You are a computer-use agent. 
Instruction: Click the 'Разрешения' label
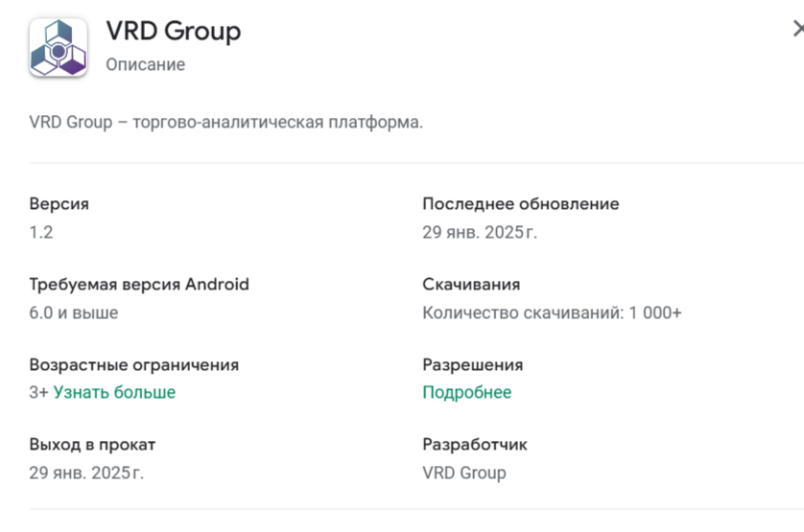point(473,364)
